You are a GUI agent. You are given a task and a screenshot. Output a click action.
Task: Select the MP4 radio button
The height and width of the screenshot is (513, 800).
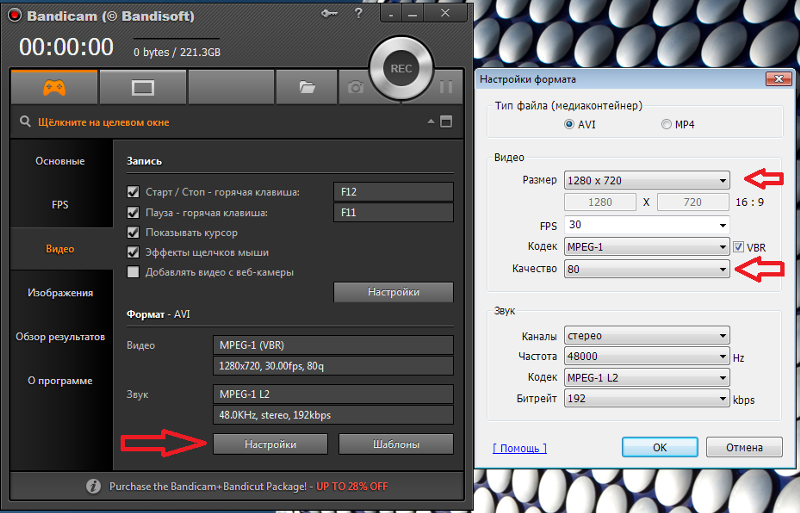point(666,125)
